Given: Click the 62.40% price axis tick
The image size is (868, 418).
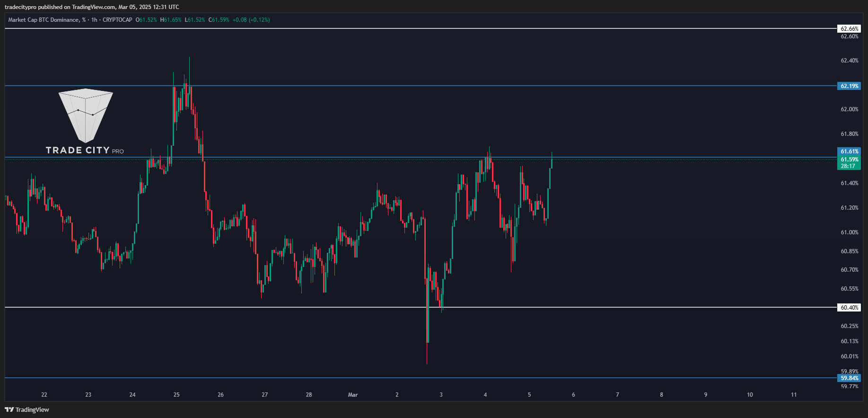Looking at the screenshot, I should (x=850, y=61).
